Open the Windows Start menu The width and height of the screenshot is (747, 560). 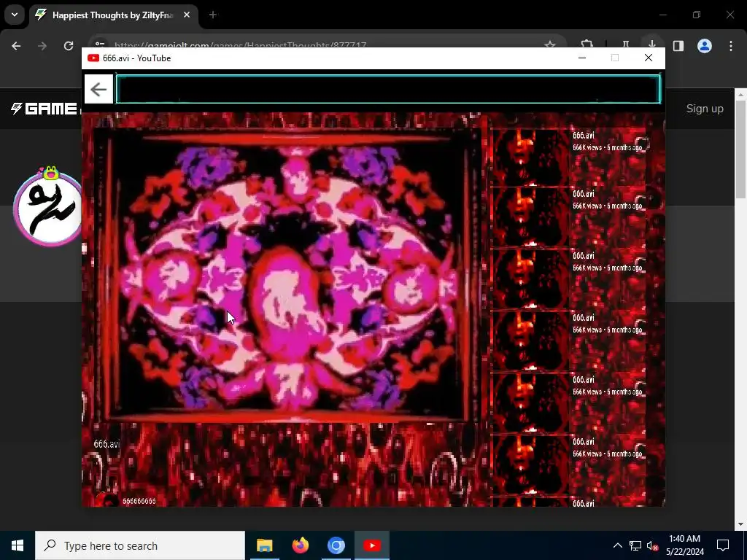(18, 545)
